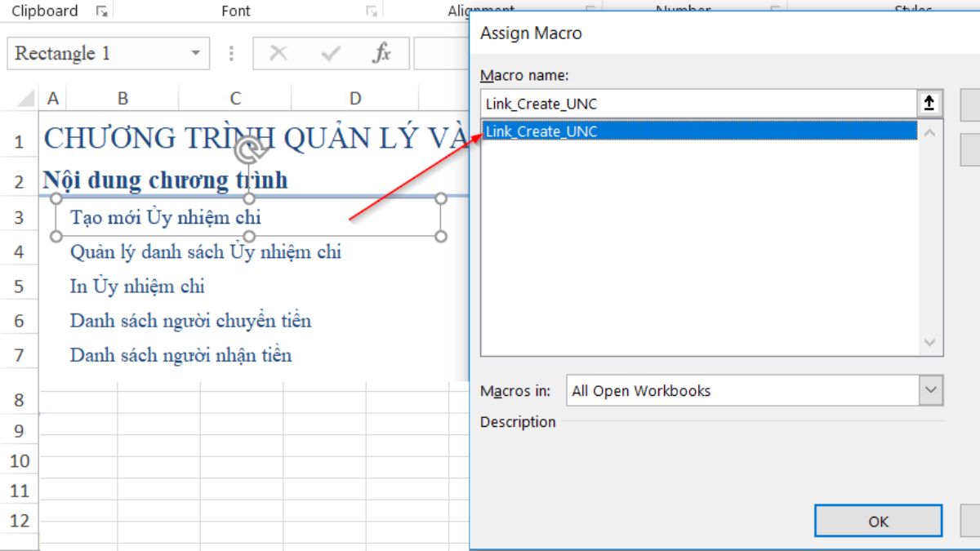Click inside the Macro name text field
The width and height of the screenshot is (980, 551).
point(698,104)
